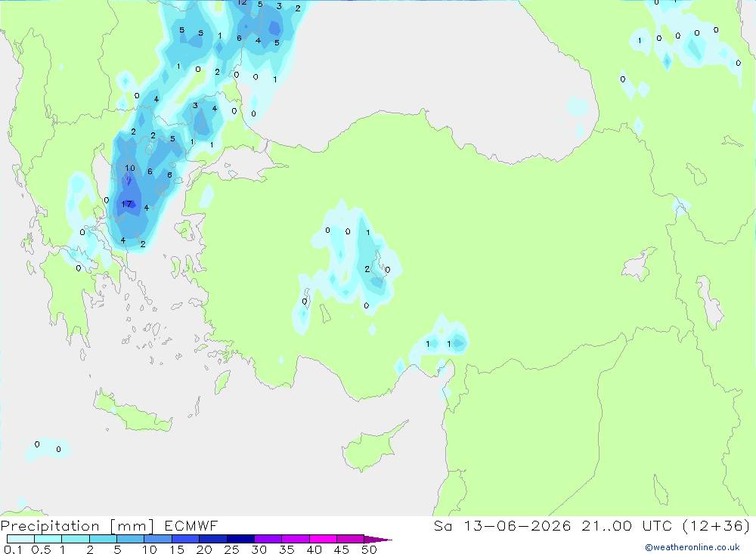Select the 35–40 mm legend swatch

(295, 539)
